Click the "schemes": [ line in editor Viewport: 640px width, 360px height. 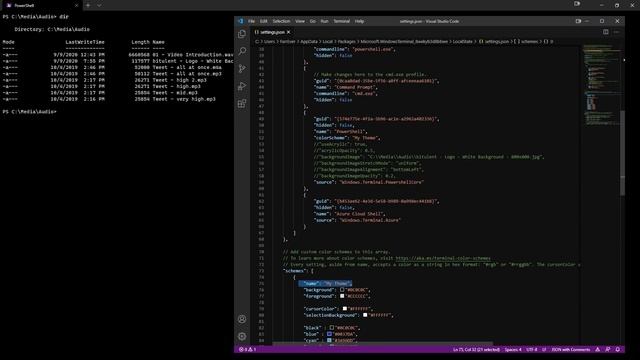298,271
